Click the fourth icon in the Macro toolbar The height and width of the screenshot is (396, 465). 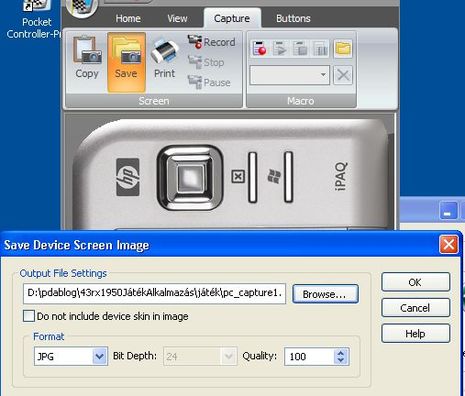pyautogui.click(x=320, y=49)
